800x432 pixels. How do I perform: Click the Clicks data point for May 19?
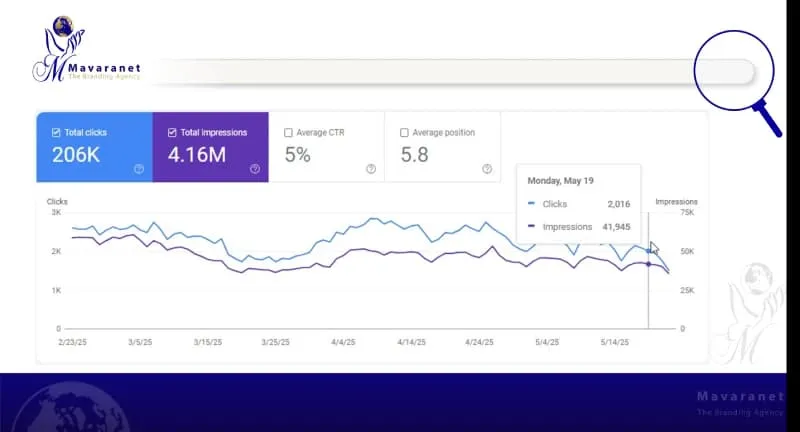[x=648, y=251]
